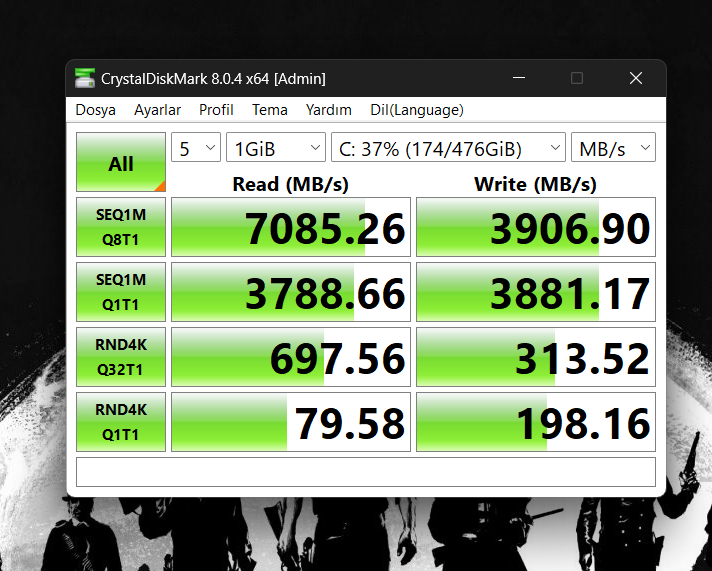Image resolution: width=712 pixels, height=571 pixels.
Task: Select the 3788.66 read result
Action: coord(291,292)
